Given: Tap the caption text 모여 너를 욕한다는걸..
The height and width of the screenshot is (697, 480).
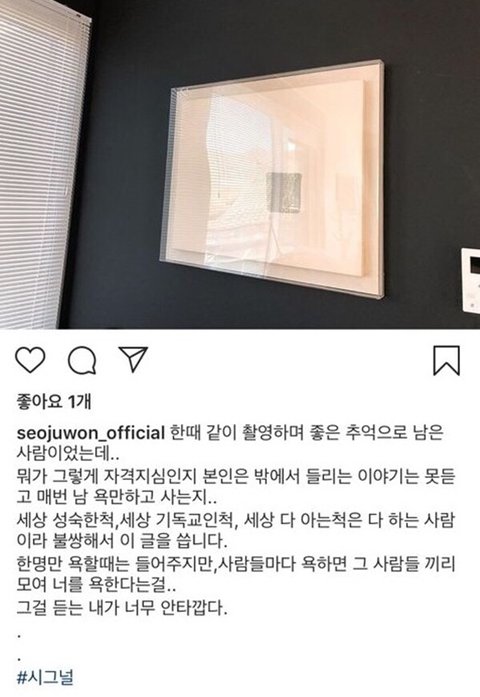Looking at the screenshot, I should click(x=96, y=585).
